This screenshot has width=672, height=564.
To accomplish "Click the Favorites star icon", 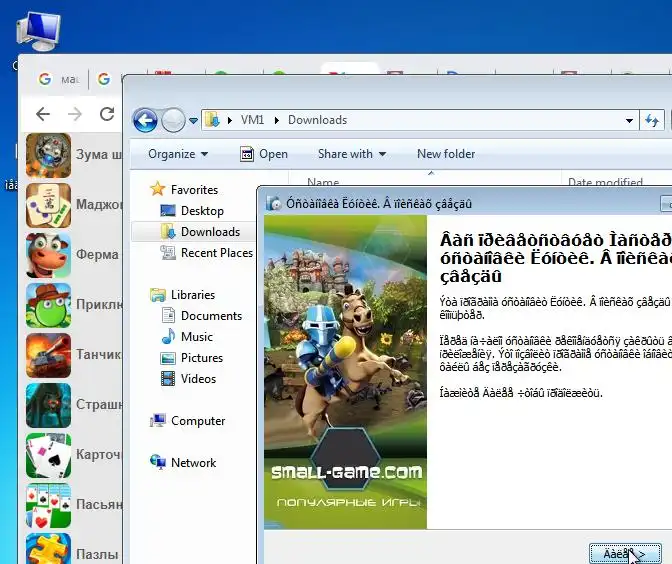I will coord(158,189).
